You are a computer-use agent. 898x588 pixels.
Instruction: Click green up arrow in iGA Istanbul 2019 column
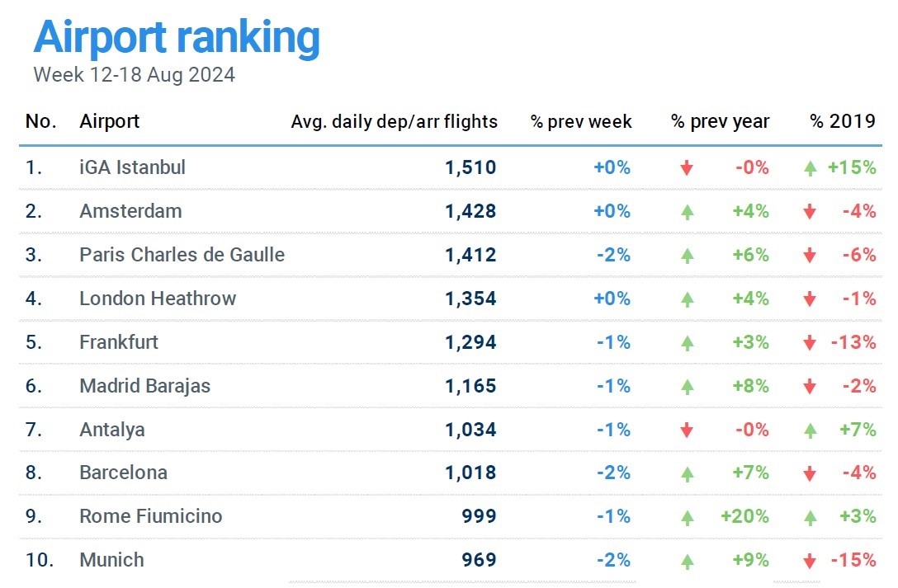coord(811,168)
